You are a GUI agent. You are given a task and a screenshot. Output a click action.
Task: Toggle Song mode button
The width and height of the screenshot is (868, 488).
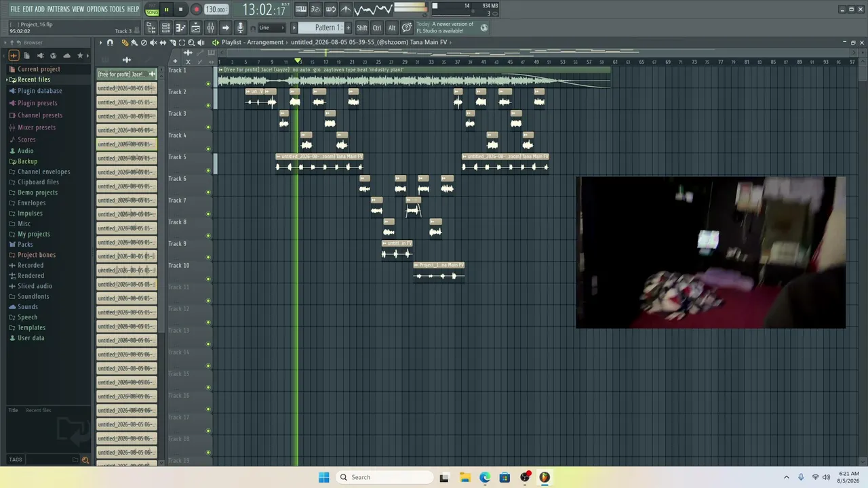152,11
